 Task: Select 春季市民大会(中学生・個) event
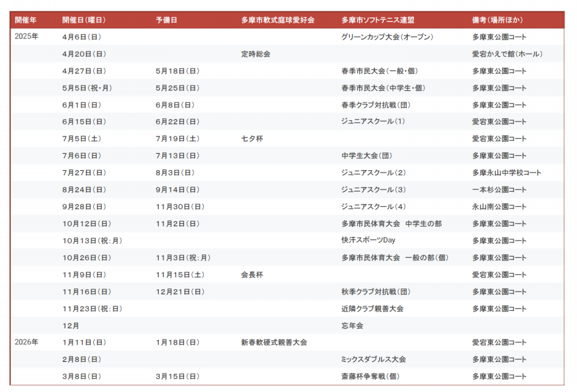pos(383,88)
